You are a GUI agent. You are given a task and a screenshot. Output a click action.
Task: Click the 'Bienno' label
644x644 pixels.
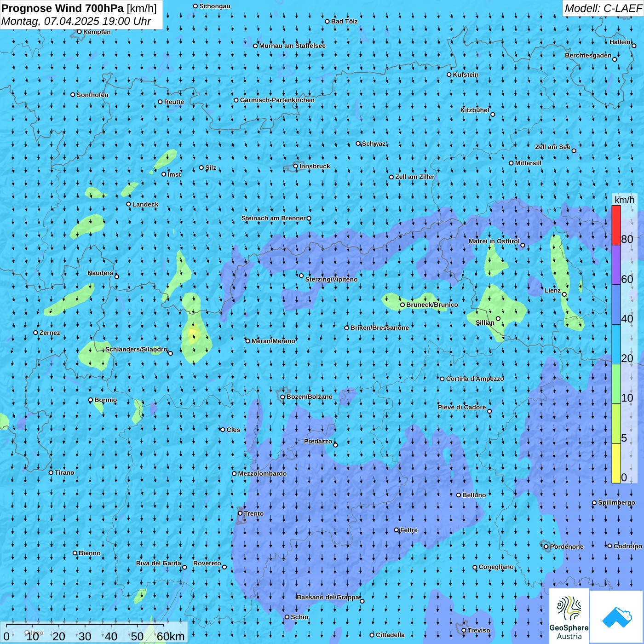tap(90, 553)
